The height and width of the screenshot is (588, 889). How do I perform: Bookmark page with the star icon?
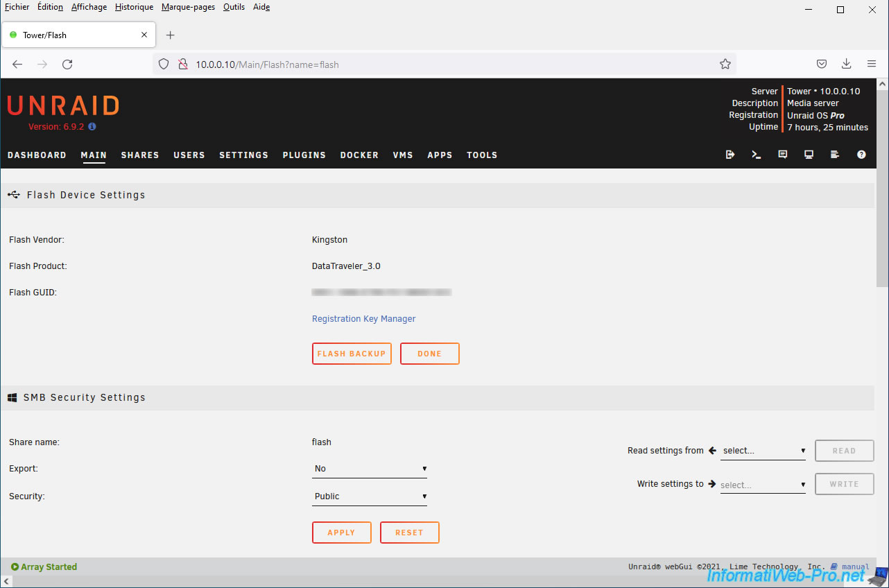coord(725,64)
